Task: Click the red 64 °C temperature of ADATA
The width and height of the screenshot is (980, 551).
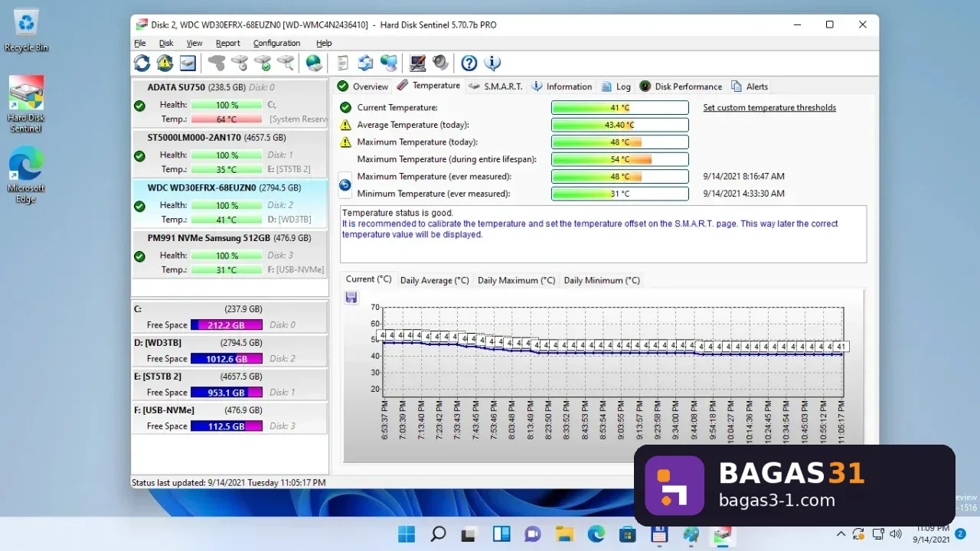Action: click(x=227, y=119)
